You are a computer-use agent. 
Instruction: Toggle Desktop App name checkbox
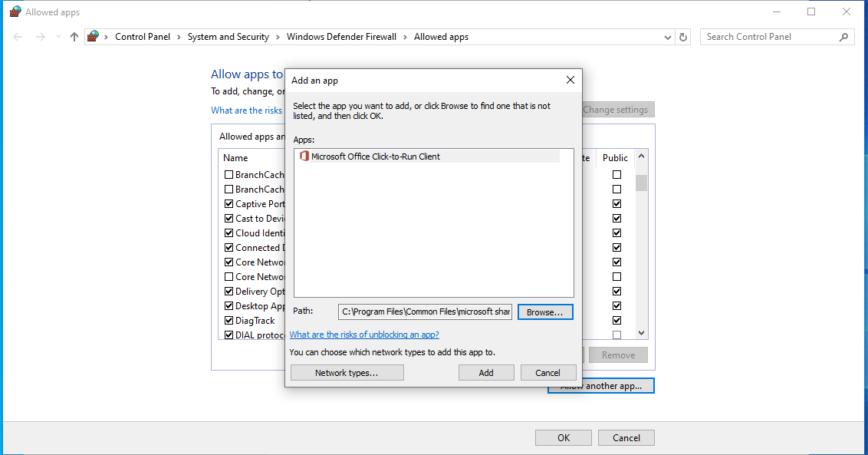point(229,305)
